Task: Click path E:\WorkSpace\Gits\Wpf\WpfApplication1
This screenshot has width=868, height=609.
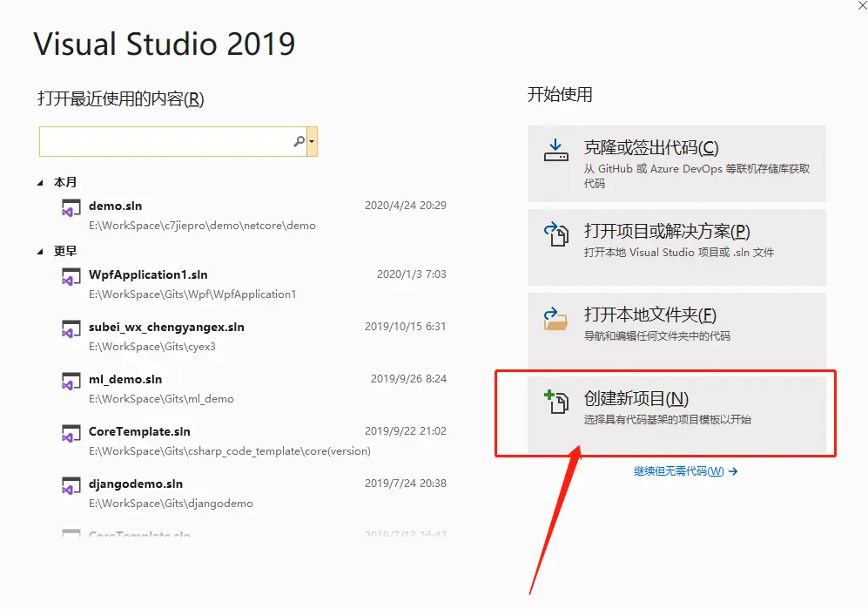Action: pos(192,294)
